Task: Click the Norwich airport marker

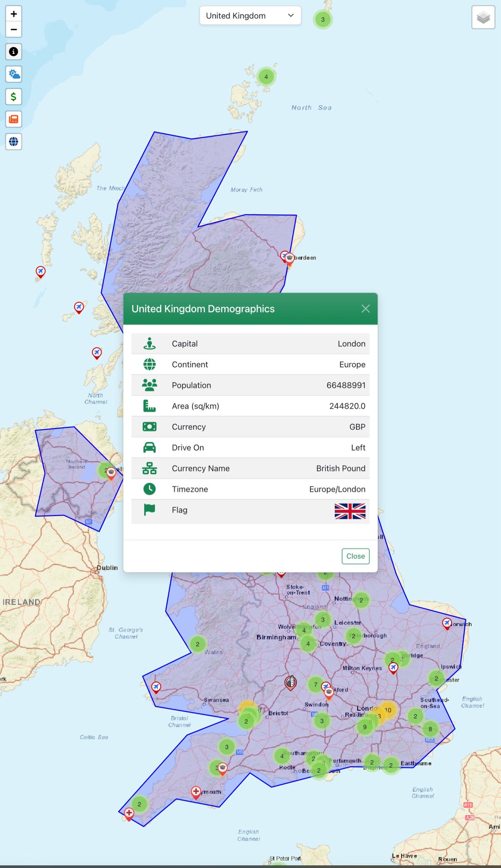Action: pyautogui.click(x=447, y=623)
